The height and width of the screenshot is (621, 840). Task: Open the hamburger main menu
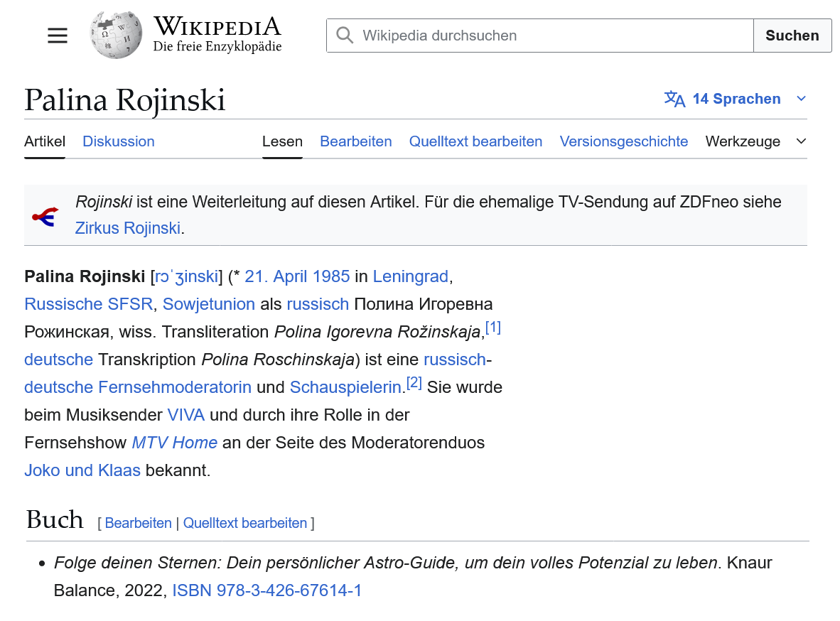point(58,36)
